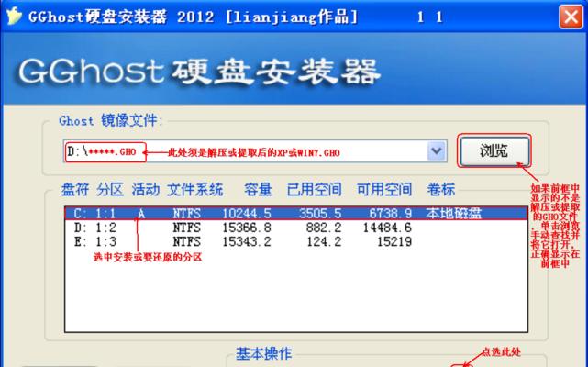Click used space value 882.2
The width and height of the screenshot is (588, 367).
coord(324,228)
